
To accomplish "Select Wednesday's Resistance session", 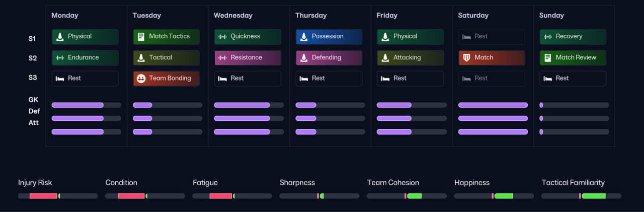I will coord(248,57).
